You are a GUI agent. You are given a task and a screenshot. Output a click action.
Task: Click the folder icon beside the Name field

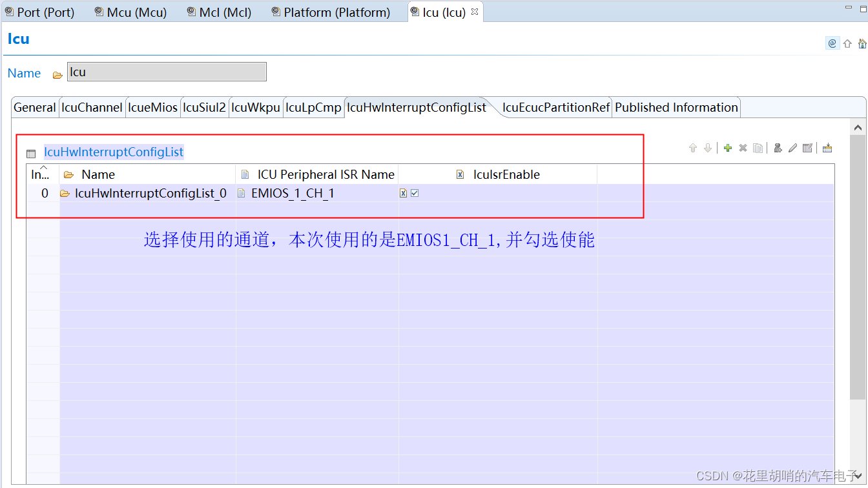point(57,75)
